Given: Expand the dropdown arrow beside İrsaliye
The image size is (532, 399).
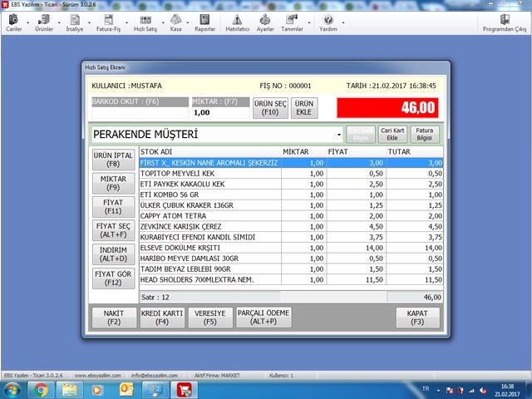Looking at the screenshot, I should tap(89, 23).
